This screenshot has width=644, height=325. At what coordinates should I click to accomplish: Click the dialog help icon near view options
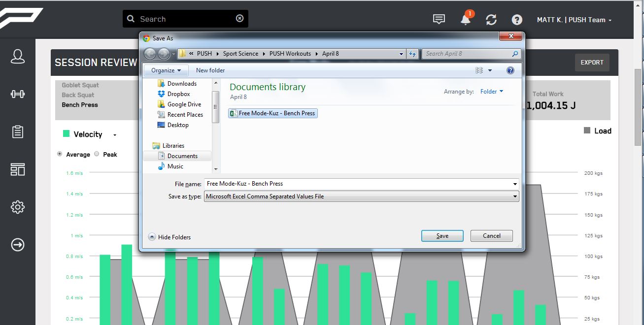tap(510, 70)
